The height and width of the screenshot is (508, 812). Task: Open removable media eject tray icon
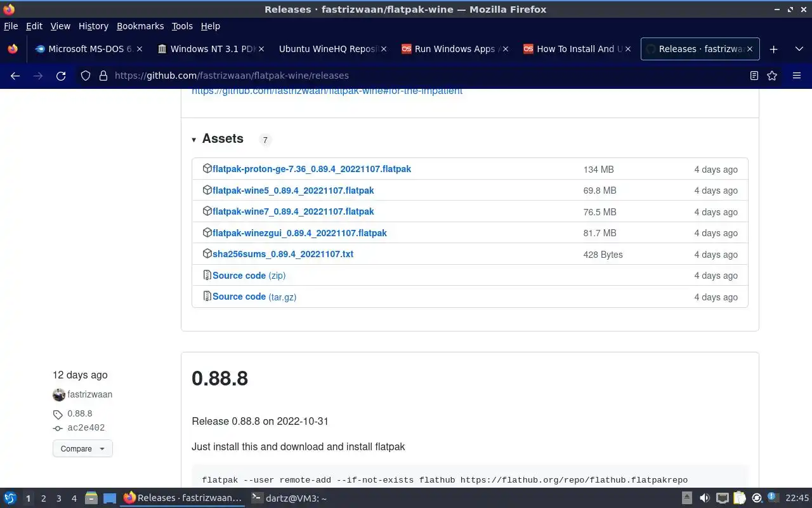click(x=687, y=498)
